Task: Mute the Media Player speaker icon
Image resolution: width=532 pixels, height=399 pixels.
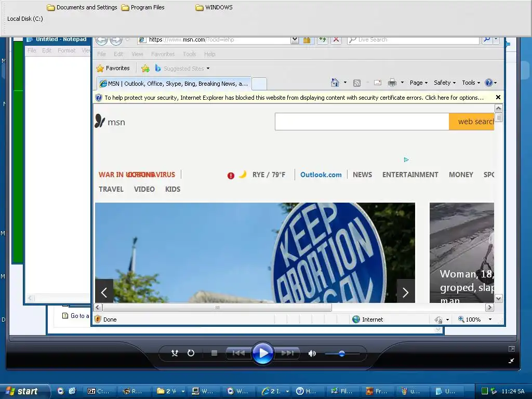Action: [312, 353]
